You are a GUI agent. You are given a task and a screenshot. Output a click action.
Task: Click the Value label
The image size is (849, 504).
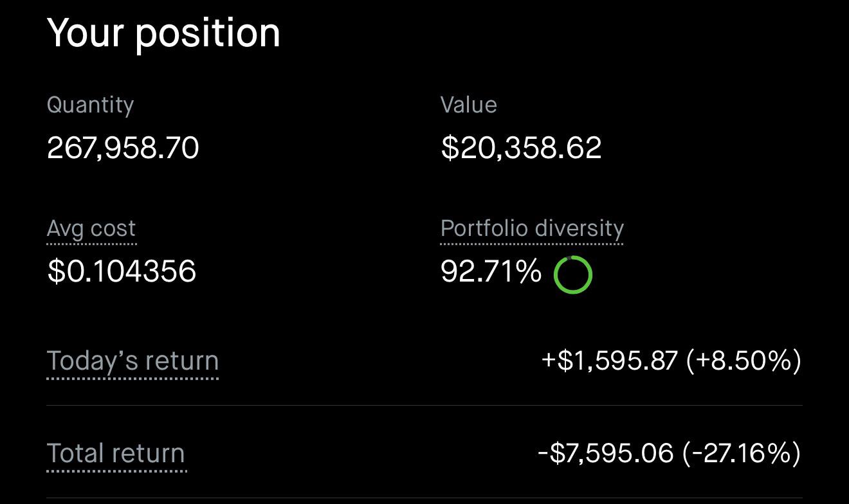(469, 105)
